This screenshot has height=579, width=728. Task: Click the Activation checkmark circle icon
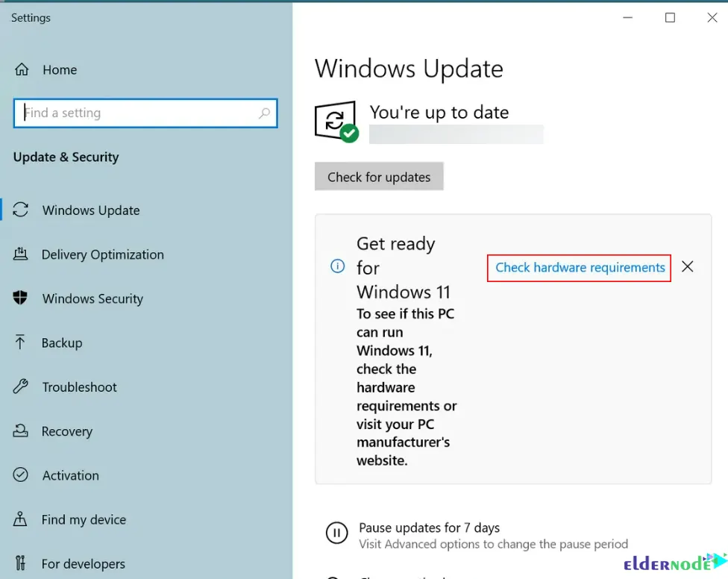click(x=20, y=475)
